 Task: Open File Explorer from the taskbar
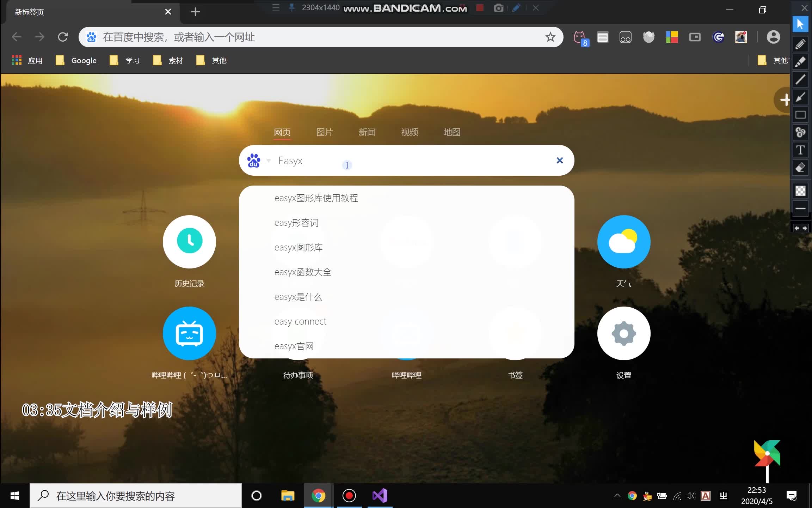(288, 496)
